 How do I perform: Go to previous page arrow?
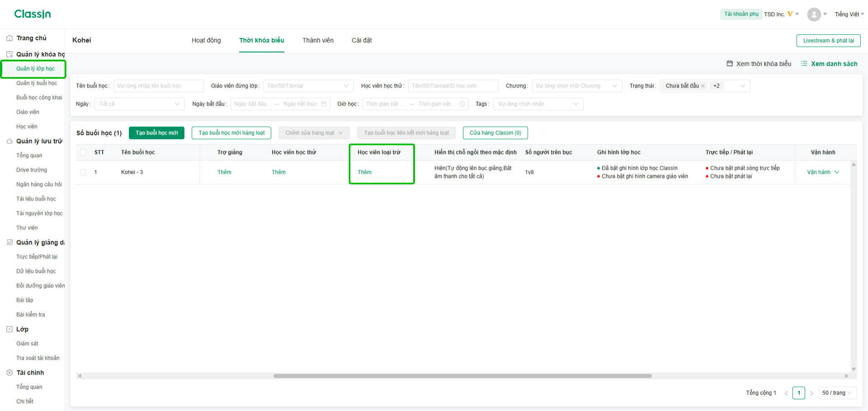[786, 393]
